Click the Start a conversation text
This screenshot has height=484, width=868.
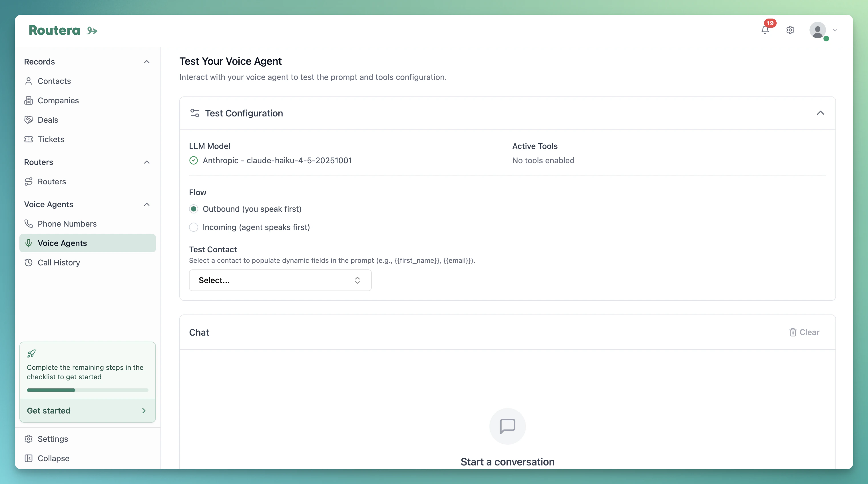pyautogui.click(x=507, y=462)
